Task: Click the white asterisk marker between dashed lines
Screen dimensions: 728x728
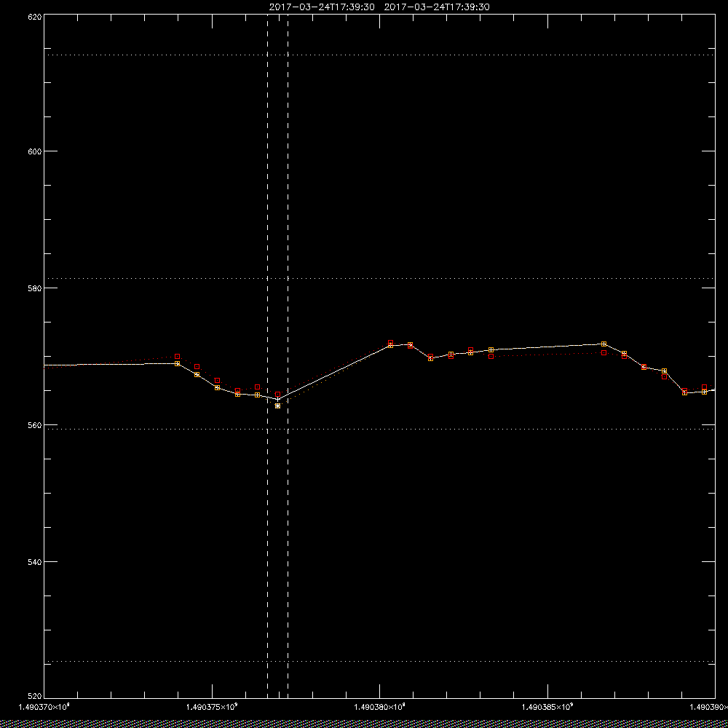Action: click(277, 405)
